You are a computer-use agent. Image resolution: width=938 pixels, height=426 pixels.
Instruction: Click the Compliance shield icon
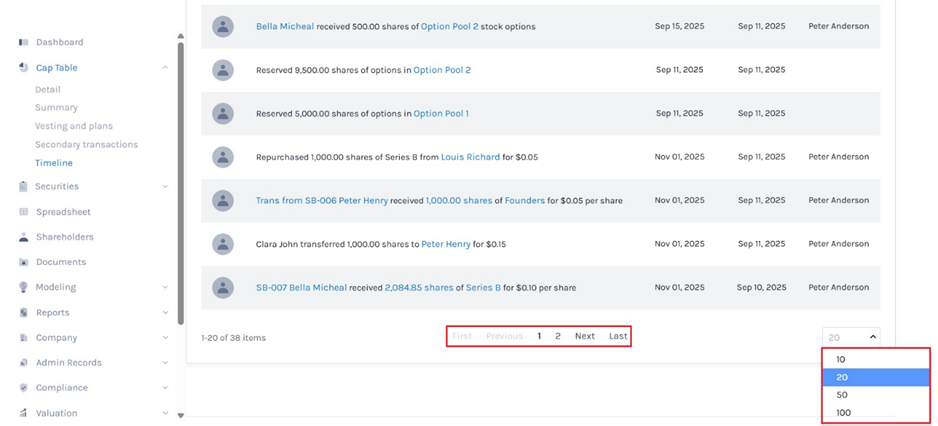[x=24, y=388]
